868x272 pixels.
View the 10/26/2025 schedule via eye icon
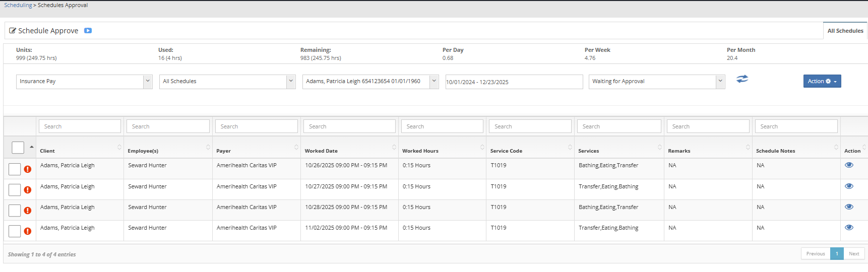(x=849, y=165)
